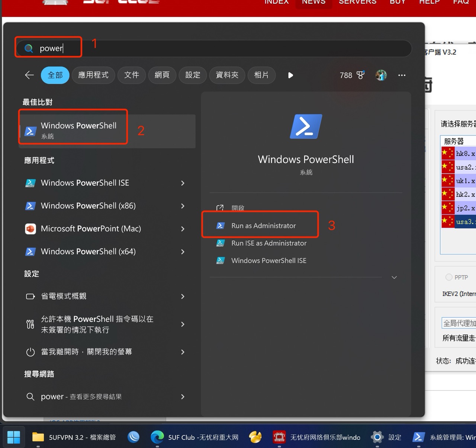
Task: Open the three-dot more options menu
Action: click(402, 75)
